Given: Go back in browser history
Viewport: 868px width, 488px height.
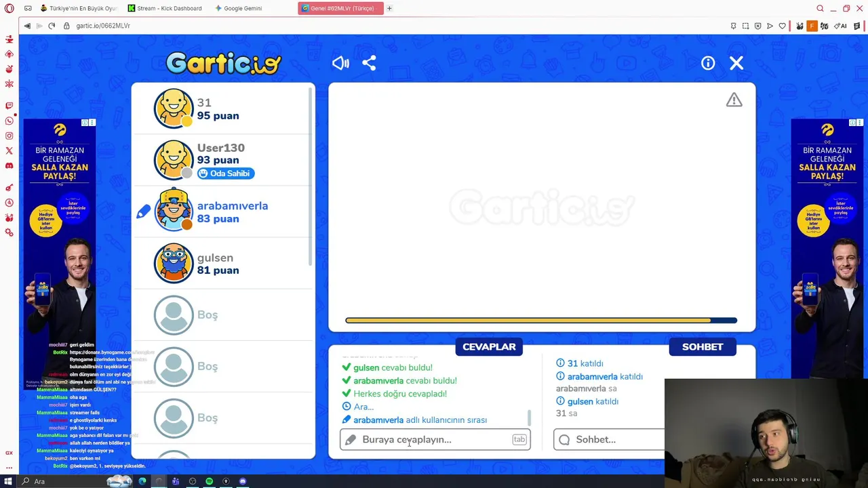Looking at the screenshot, I should pyautogui.click(x=27, y=26).
